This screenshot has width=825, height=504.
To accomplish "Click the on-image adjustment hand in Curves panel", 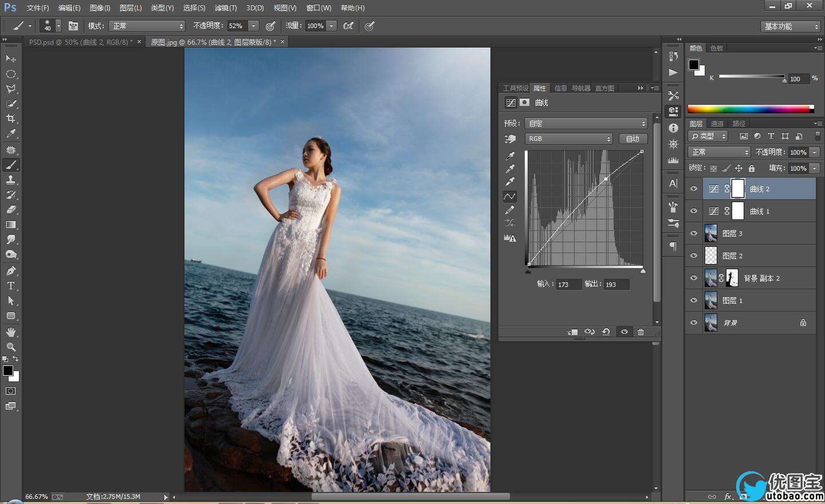I will pyautogui.click(x=509, y=139).
